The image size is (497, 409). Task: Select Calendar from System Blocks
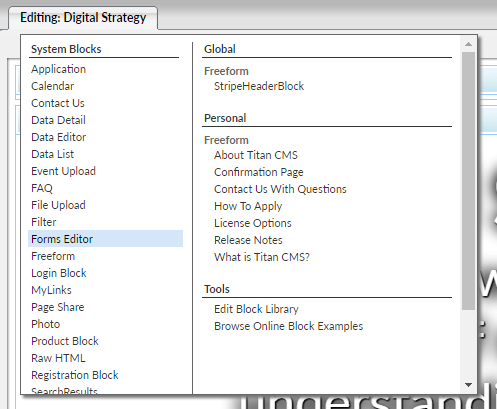tap(52, 86)
